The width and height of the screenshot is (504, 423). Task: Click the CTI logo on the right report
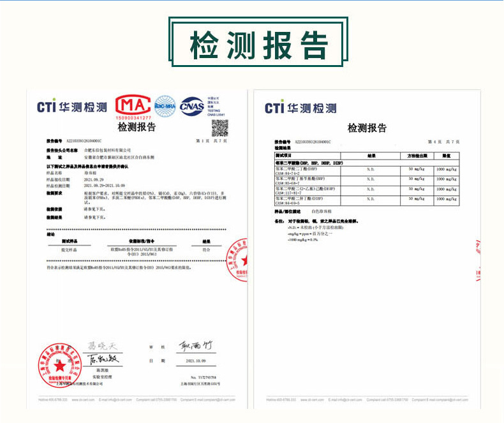(300, 108)
